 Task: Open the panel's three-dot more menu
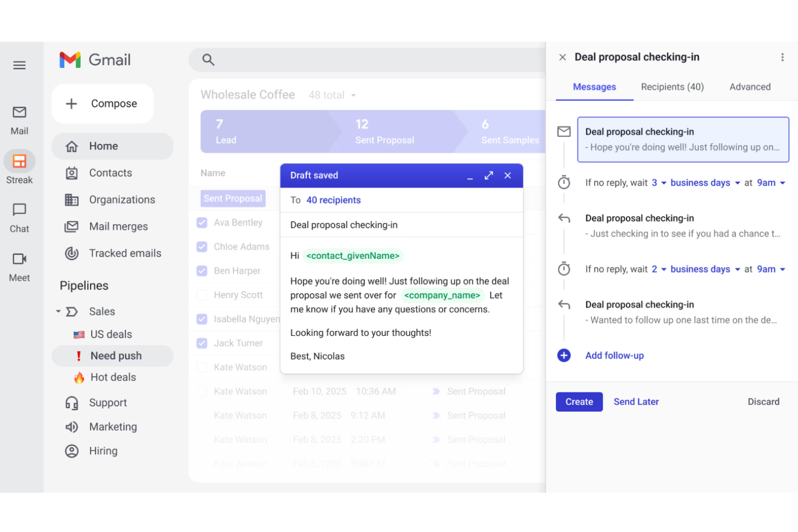(782, 57)
